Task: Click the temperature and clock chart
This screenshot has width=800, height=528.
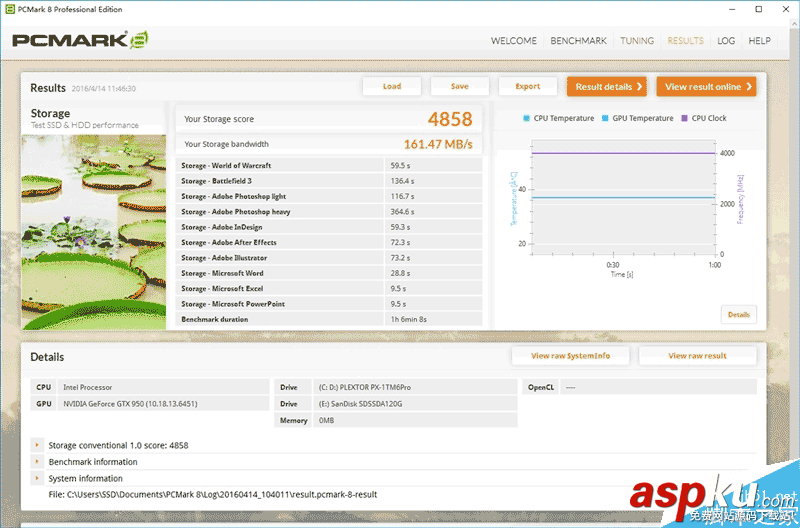Action: pos(623,197)
